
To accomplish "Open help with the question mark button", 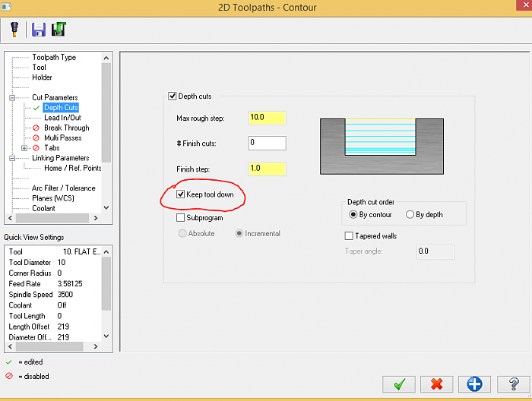I will (x=513, y=384).
